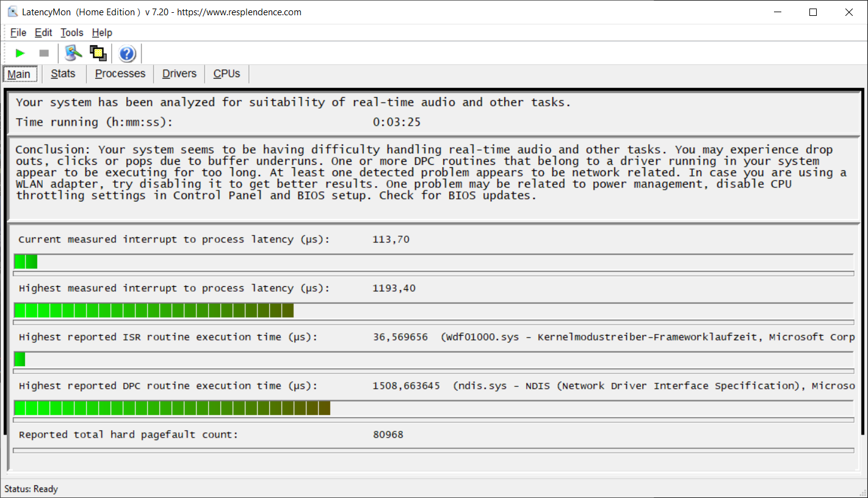Open the Help menu
The width and height of the screenshot is (868, 498).
point(102,33)
